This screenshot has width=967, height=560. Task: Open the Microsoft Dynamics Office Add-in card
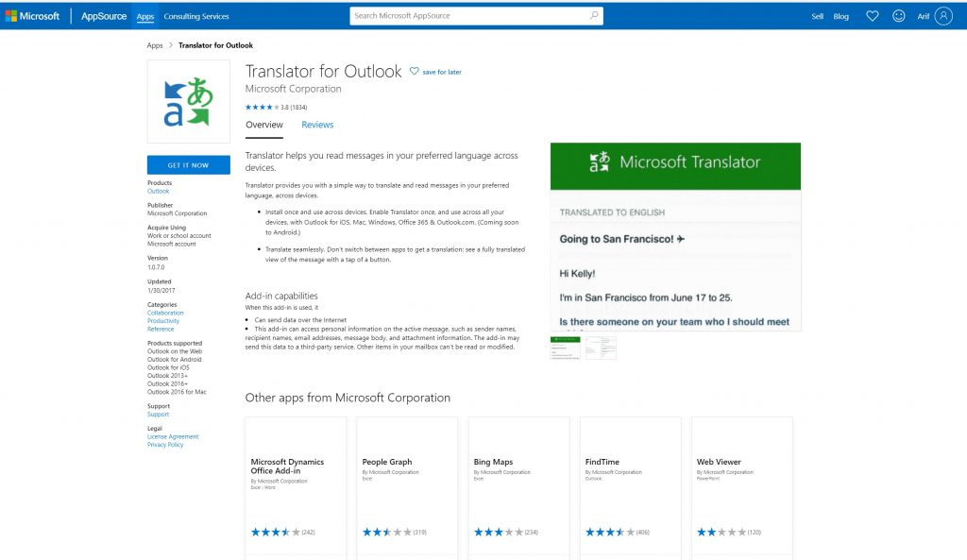296,488
